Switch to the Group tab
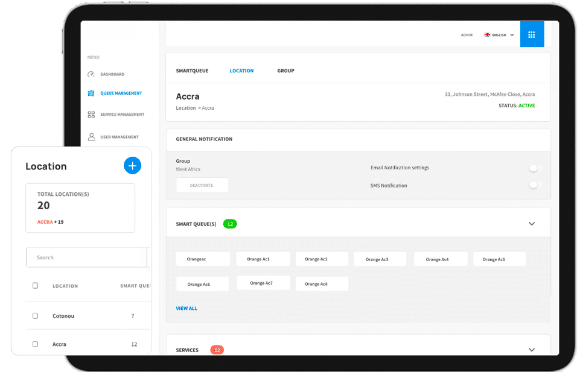This screenshot has height=372, width=588. tap(286, 71)
